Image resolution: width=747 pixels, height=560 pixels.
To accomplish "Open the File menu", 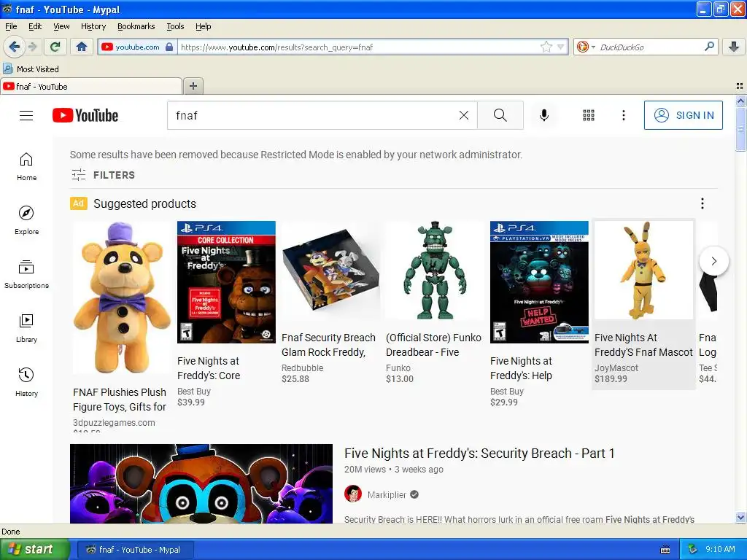I will point(11,26).
